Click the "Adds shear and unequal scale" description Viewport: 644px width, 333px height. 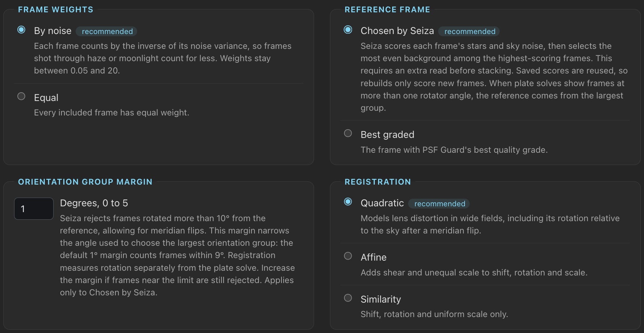474,273
